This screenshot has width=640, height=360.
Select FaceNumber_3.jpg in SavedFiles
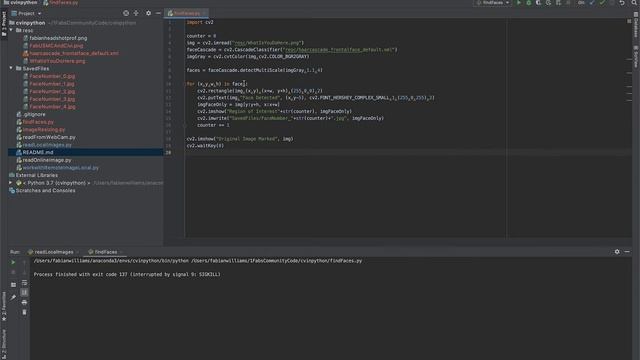(x=52, y=99)
